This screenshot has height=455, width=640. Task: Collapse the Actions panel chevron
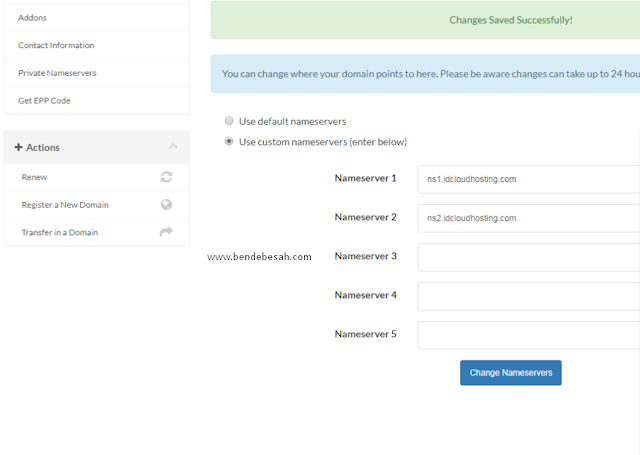click(x=173, y=146)
